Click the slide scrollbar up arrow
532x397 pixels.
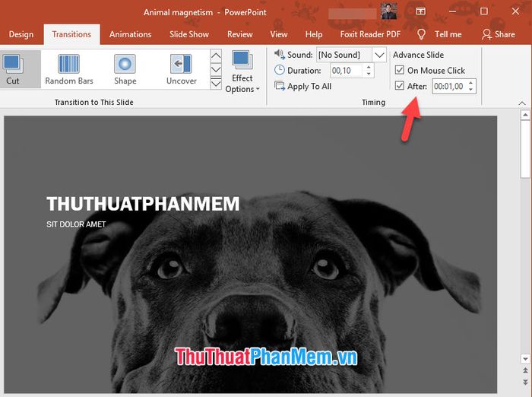[x=525, y=115]
